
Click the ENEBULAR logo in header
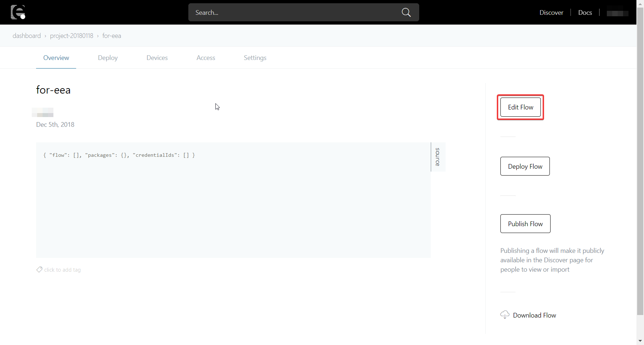pos(18,12)
